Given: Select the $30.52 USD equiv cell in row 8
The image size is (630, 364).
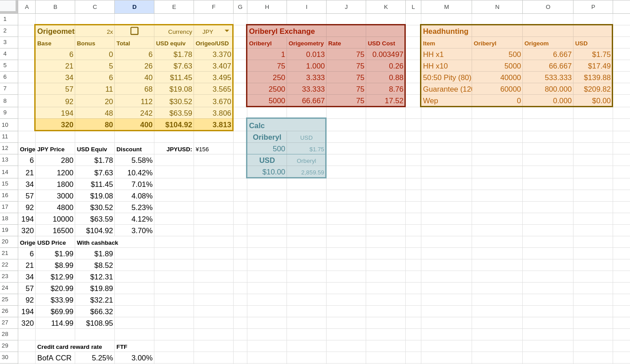Looking at the screenshot, I should (174, 101).
